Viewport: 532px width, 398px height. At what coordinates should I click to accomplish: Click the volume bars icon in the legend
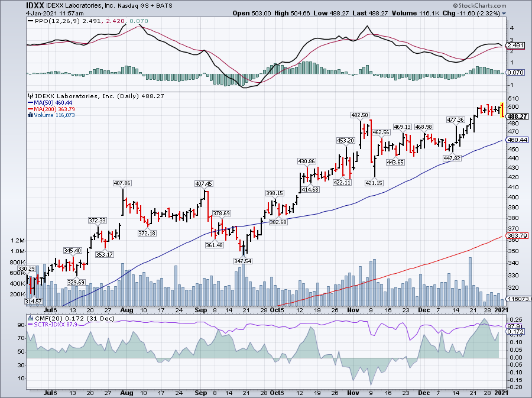click(31, 115)
